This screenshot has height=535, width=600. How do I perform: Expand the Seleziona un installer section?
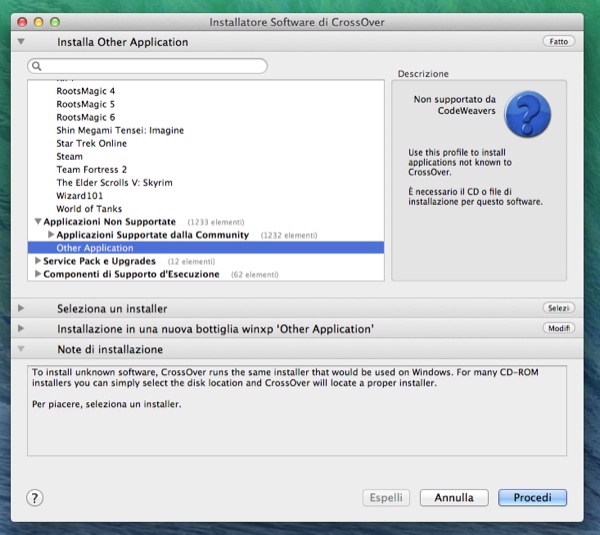21,308
